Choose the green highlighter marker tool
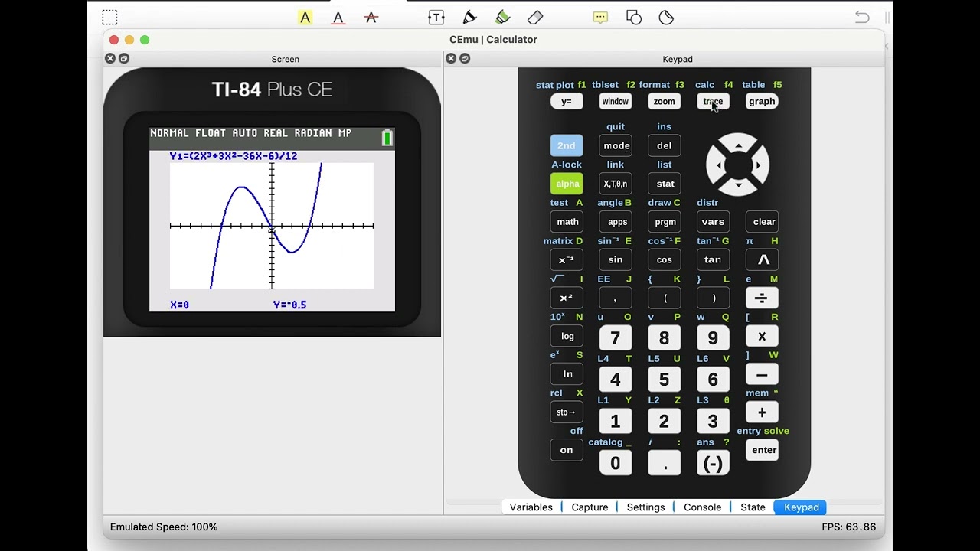This screenshot has height=551, width=980. [x=502, y=17]
